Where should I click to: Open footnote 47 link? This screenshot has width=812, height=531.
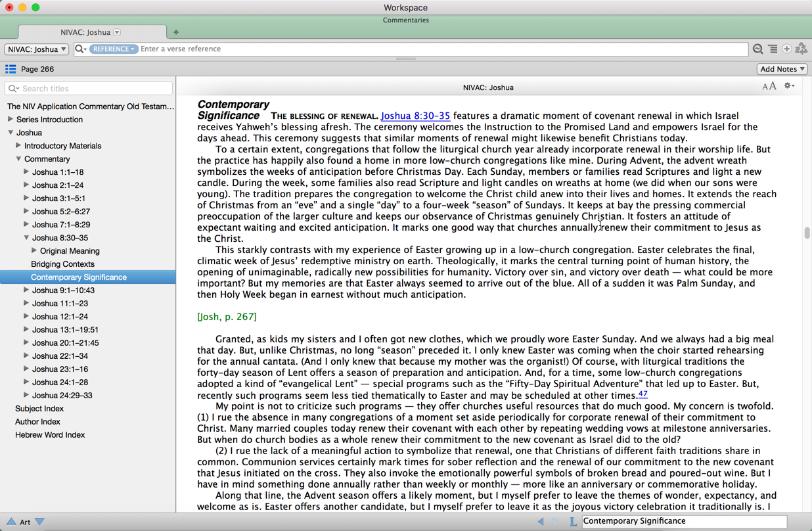click(x=643, y=394)
